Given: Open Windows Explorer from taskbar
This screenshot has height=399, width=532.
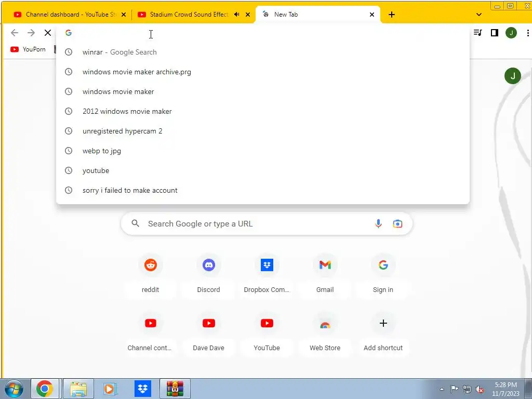Looking at the screenshot, I should pyautogui.click(x=78, y=389).
